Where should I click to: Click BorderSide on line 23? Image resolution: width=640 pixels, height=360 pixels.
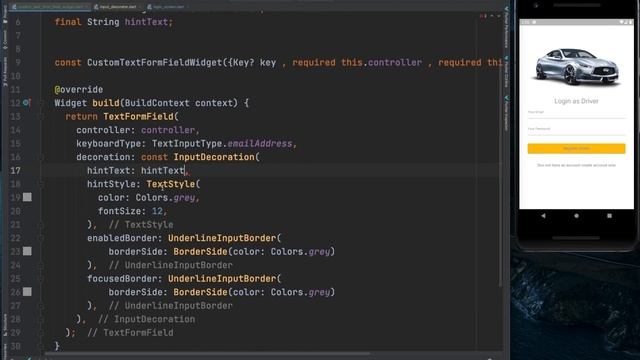[x=200, y=251]
